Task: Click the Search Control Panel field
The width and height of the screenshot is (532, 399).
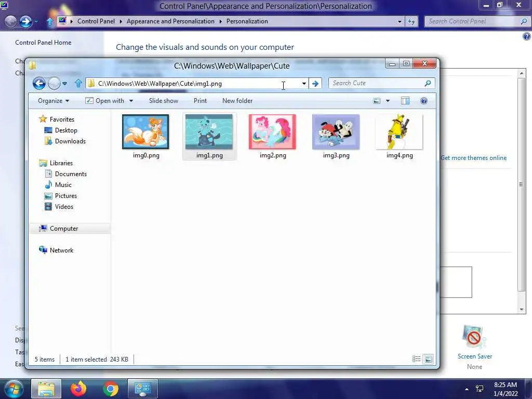Action: [477, 21]
